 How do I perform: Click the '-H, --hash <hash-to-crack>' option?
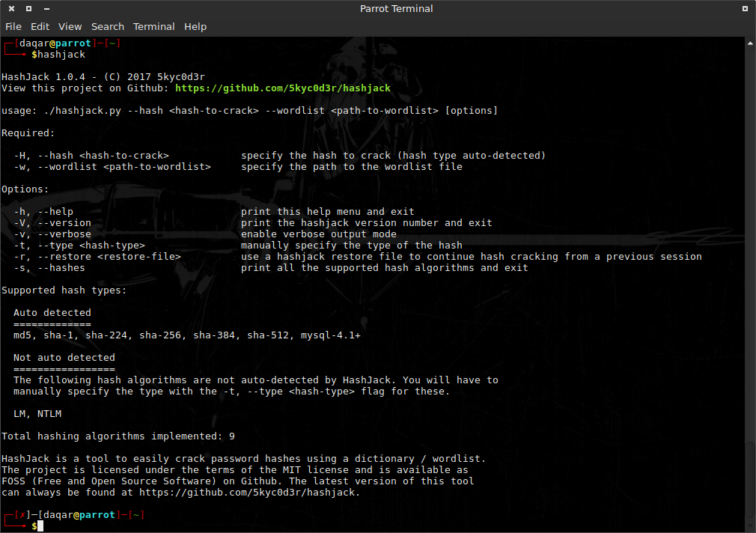tap(91, 156)
